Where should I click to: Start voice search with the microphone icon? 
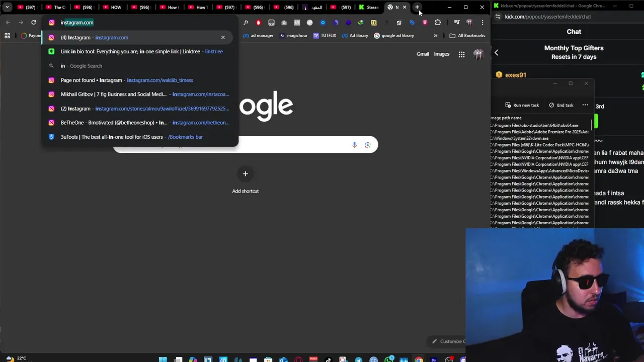click(x=354, y=145)
